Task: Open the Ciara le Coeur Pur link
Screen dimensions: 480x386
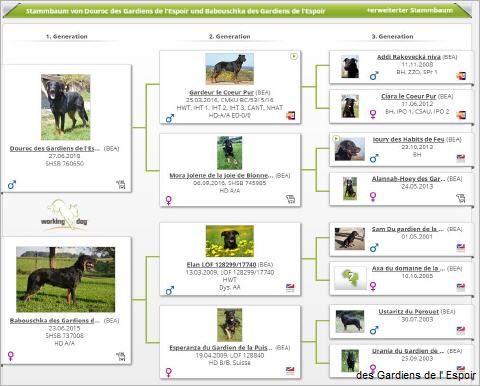Action: 409,96
